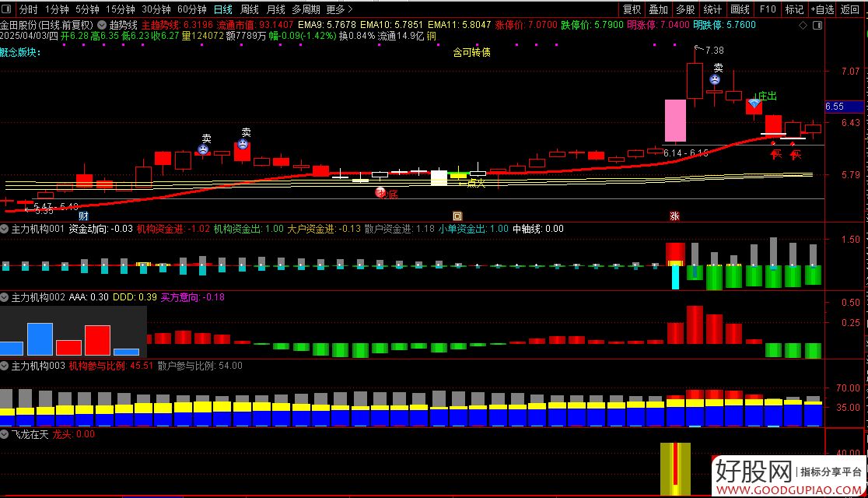Click the 机构参与比例: 45.51 value
The height and width of the screenshot is (498, 868).
pyautogui.click(x=110, y=366)
